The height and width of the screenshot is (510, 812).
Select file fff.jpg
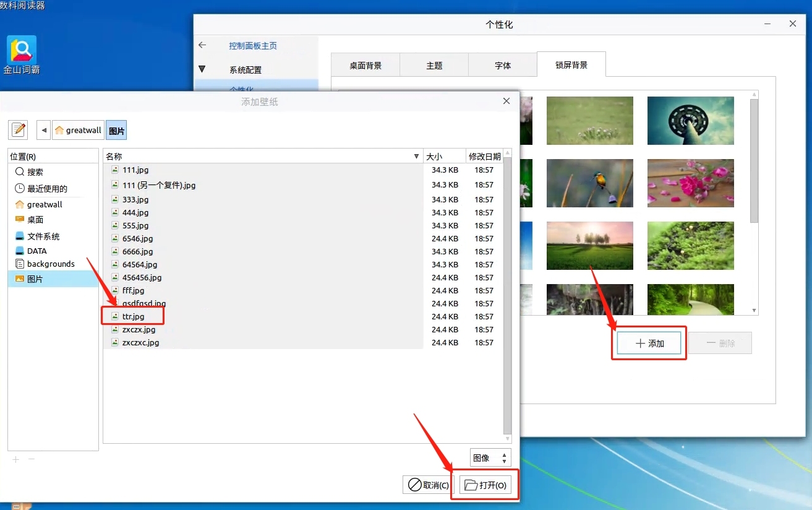click(133, 290)
